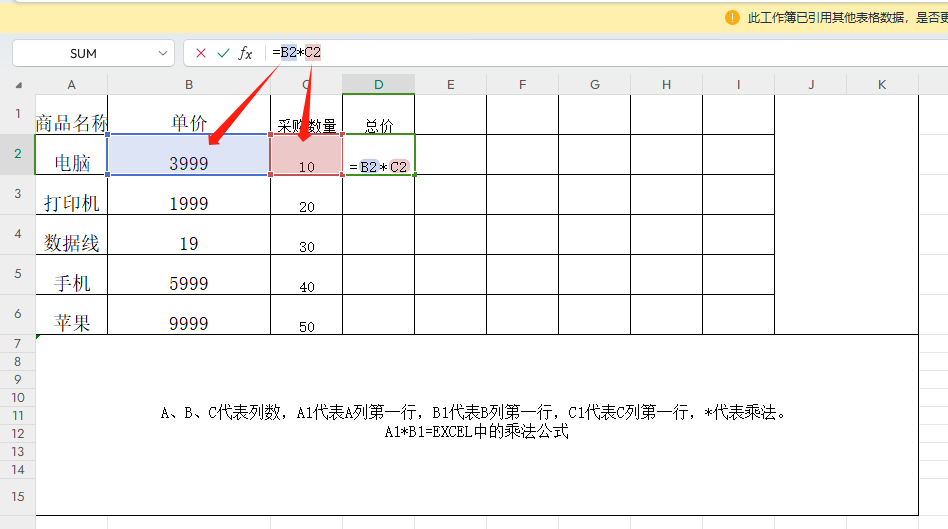Select column F header
The image size is (948, 529).
(522, 85)
